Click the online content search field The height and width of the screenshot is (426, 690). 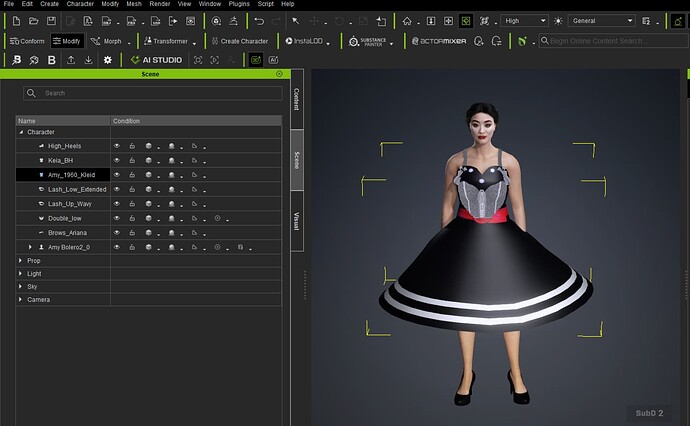[614, 41]
